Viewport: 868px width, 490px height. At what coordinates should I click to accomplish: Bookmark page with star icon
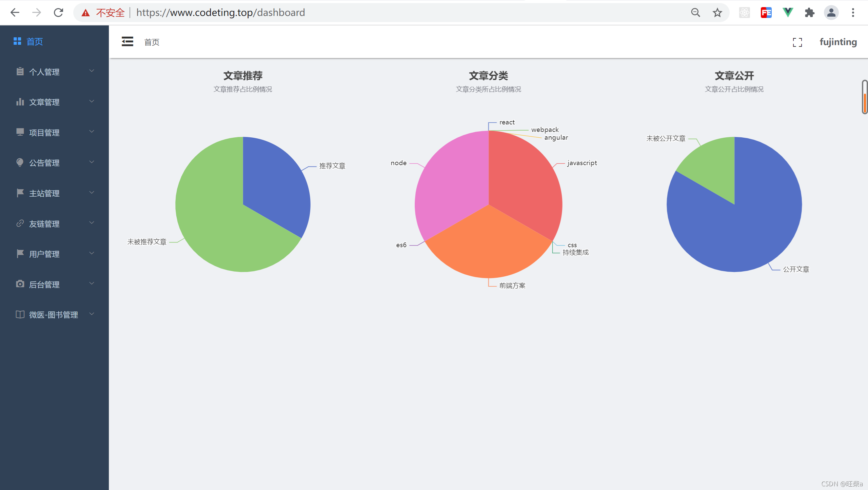click(717, 13)
